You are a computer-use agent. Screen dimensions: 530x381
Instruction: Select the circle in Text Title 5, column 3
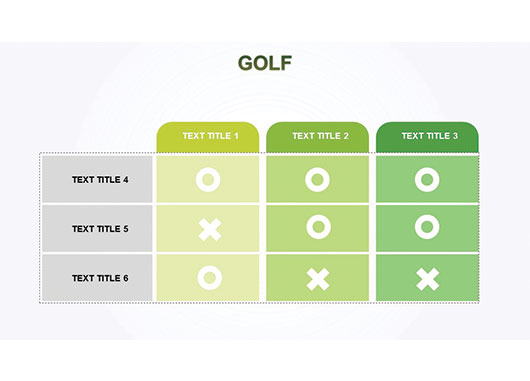tap(427, 227)
